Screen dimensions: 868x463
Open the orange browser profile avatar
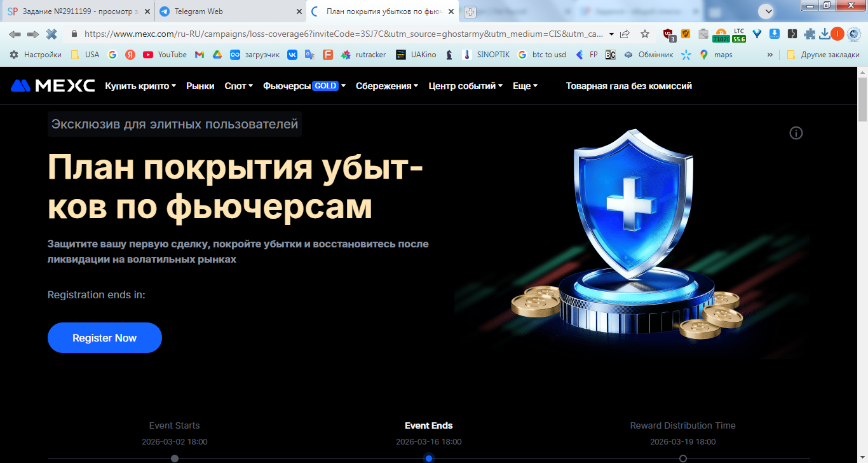point(837,34)
